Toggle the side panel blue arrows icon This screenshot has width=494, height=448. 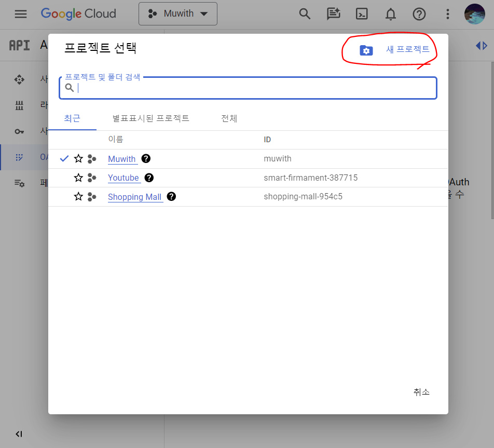tap(482, 46)
